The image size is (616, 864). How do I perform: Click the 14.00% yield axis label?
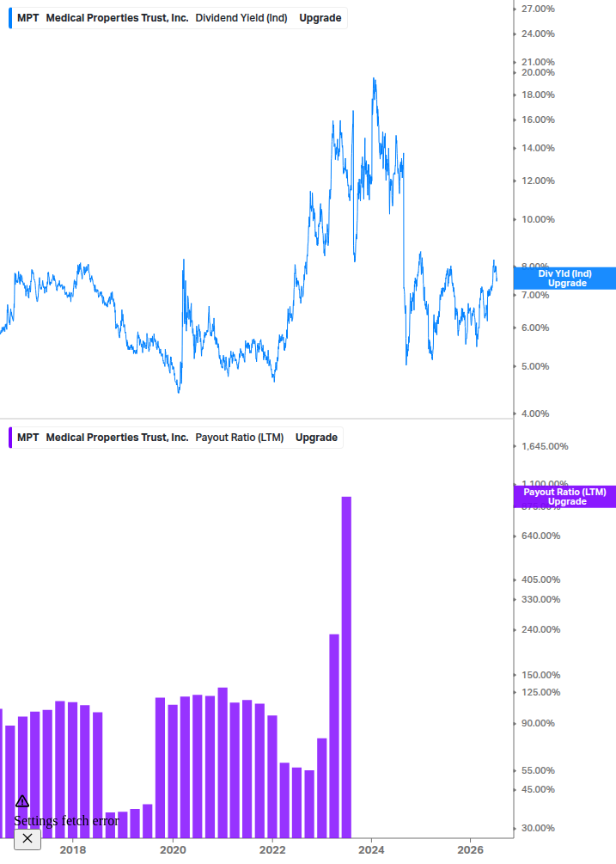click(538, 148)
